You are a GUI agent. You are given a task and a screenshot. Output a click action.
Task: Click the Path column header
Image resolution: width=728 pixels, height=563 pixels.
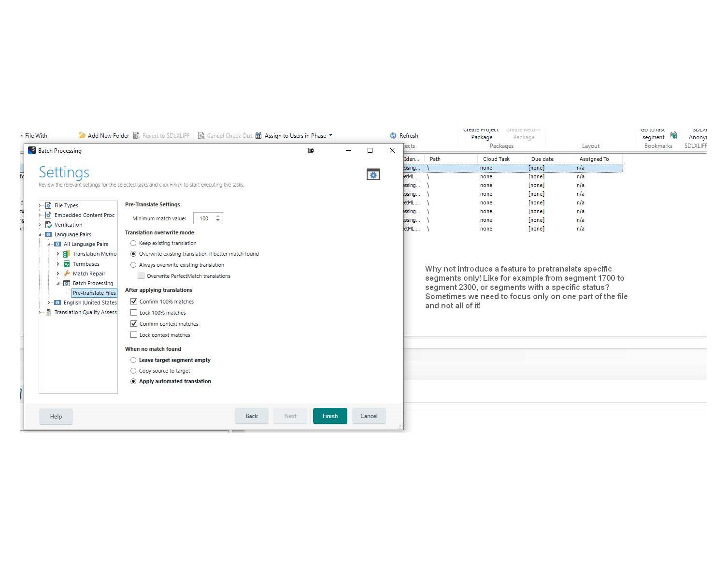tap(451, 159)
